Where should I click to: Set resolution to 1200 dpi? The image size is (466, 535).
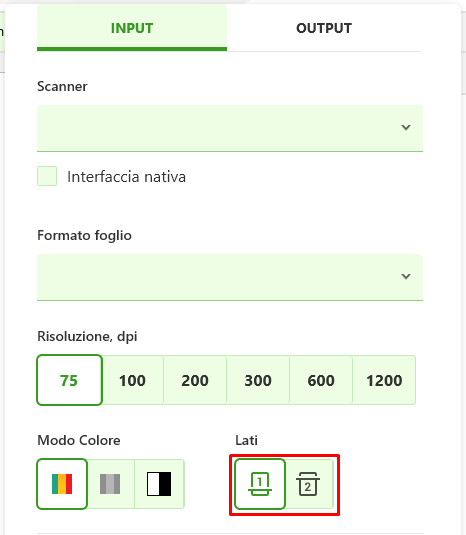click(384, 380)
